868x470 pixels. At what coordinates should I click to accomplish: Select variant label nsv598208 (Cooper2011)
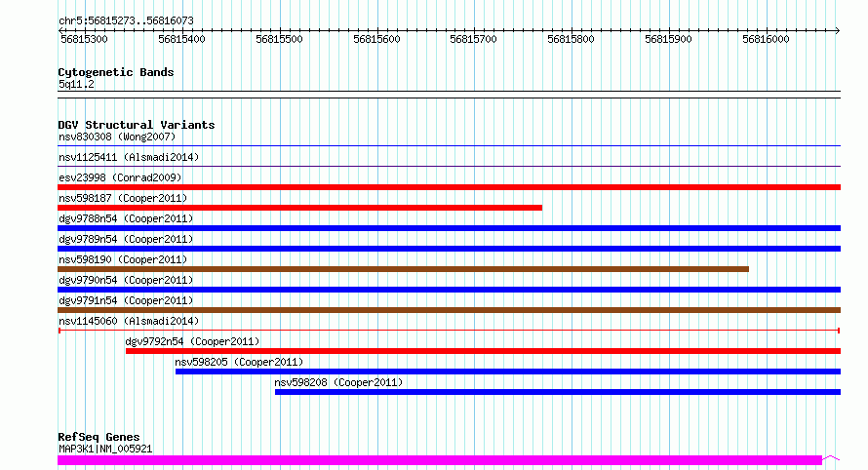pyautogui.click(x=338, y=382)
